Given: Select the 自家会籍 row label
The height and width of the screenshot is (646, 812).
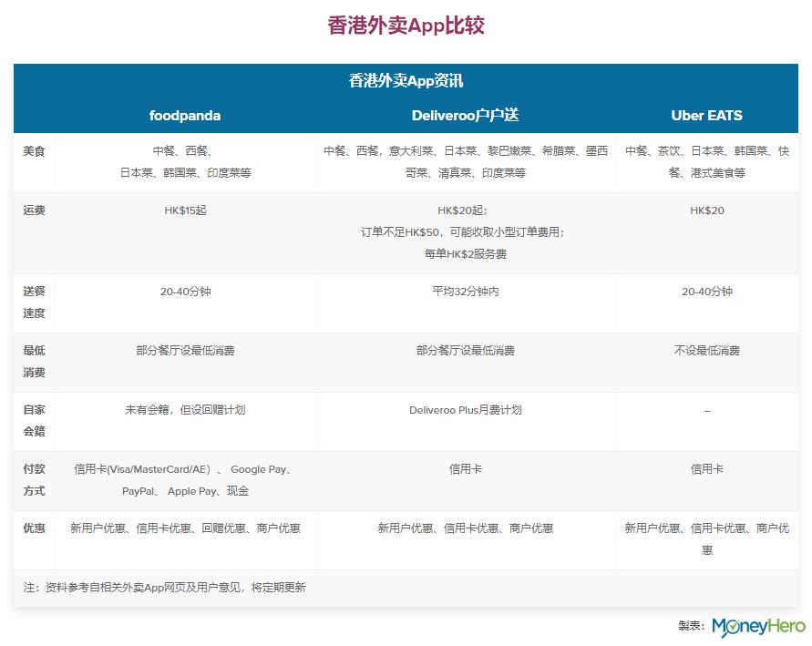Looking at the screenshot, I should pyautogui.click(x=34, y=421).
